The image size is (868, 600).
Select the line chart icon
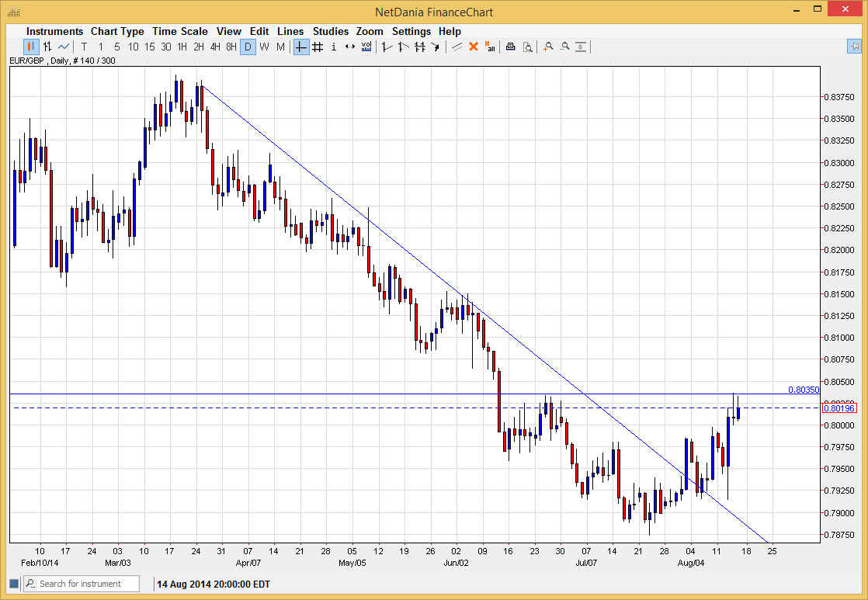[x=62, y=47]
